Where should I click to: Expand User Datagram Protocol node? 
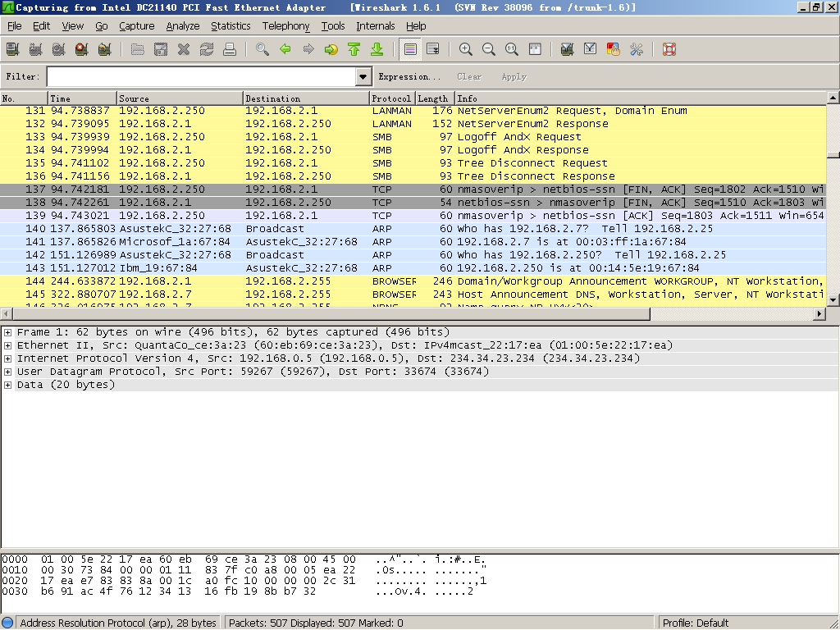(7, 372)
